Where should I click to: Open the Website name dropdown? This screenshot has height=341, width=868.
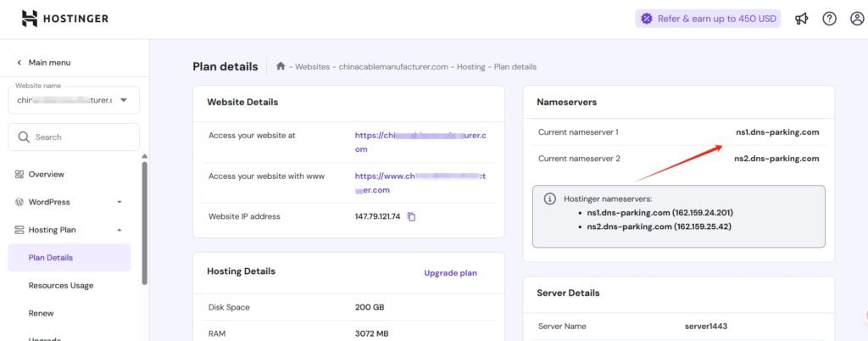pyautogui.click(x=74, y=100)
